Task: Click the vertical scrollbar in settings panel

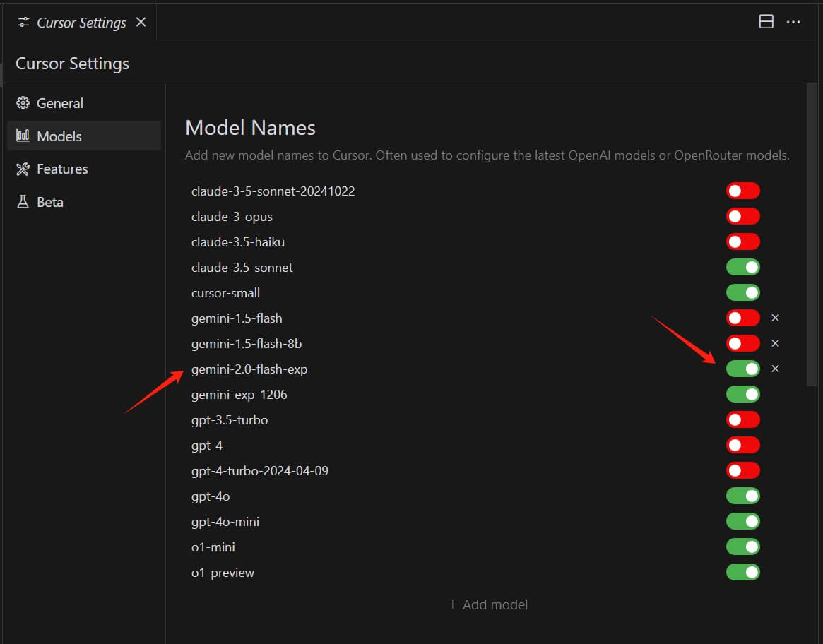Action: pos(812,233)
